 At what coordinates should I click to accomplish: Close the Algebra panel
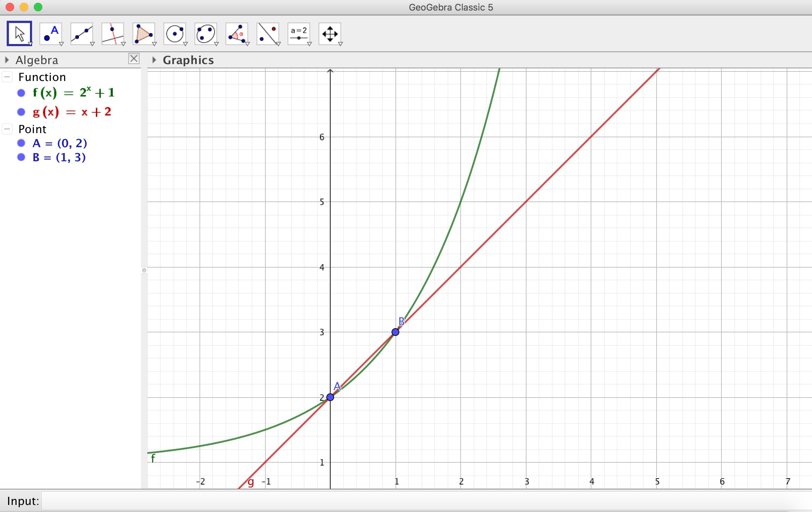pos(134,58)
